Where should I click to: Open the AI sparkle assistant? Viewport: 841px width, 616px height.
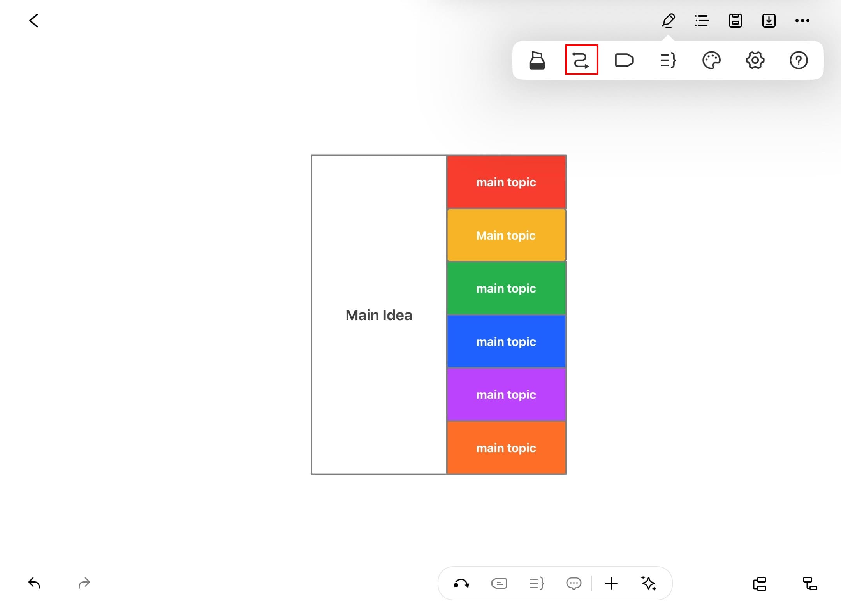[648, 583]
